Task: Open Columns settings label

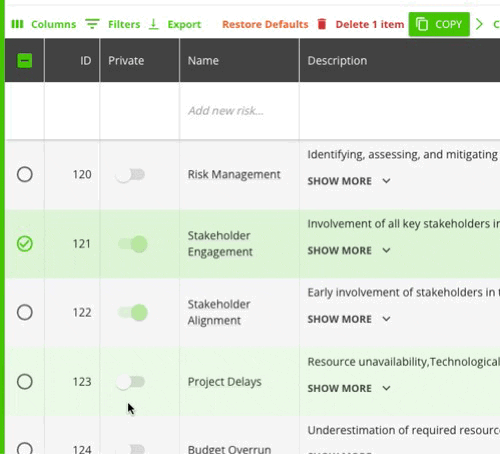Action: 54,24
